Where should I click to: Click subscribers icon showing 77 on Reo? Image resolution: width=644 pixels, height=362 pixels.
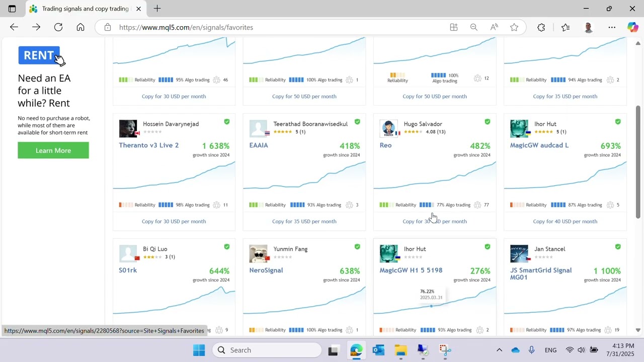tap(477, 205)
